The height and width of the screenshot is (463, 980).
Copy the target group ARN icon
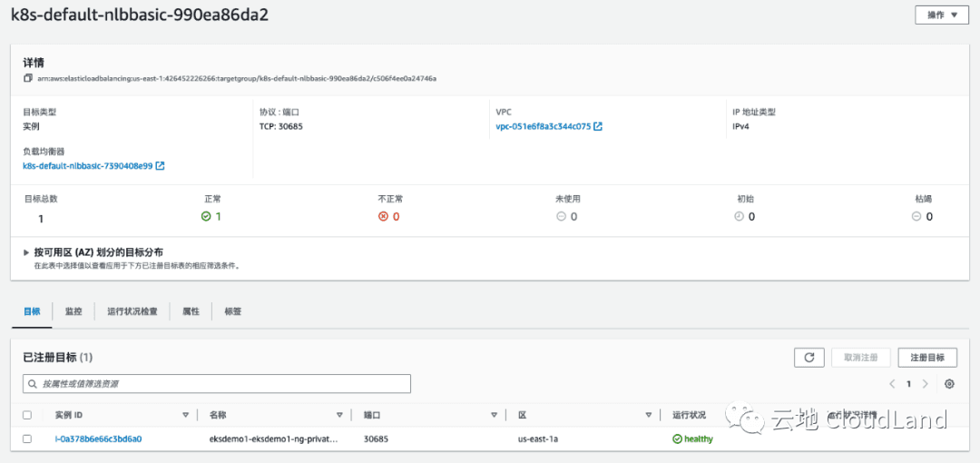[28, 79]
